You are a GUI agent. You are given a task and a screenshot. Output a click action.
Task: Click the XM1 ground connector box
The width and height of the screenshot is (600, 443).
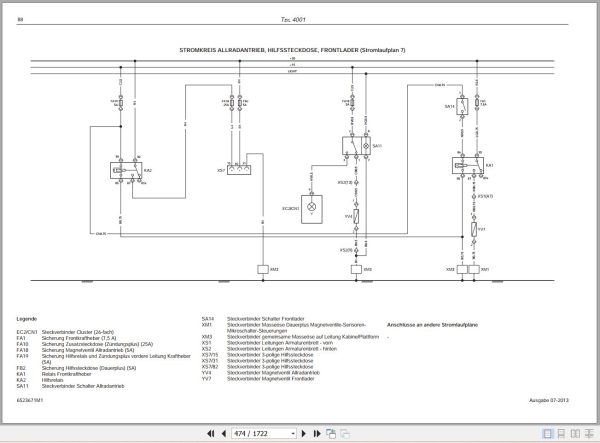pos(474,269)
